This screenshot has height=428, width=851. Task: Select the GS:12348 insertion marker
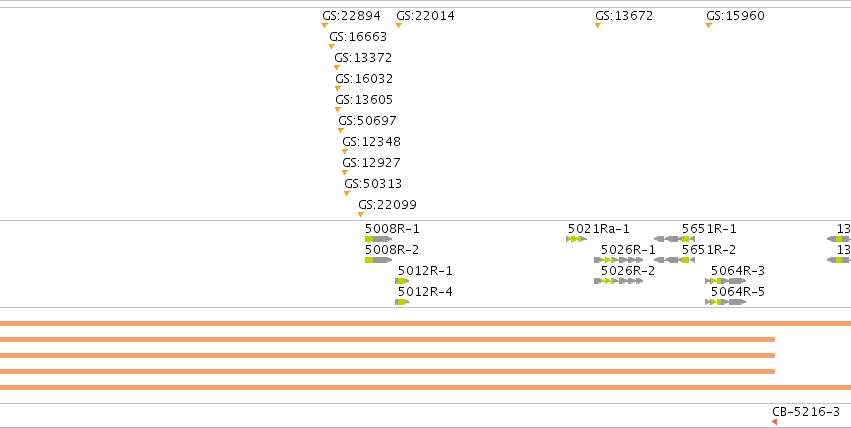(x=345, y=152)
